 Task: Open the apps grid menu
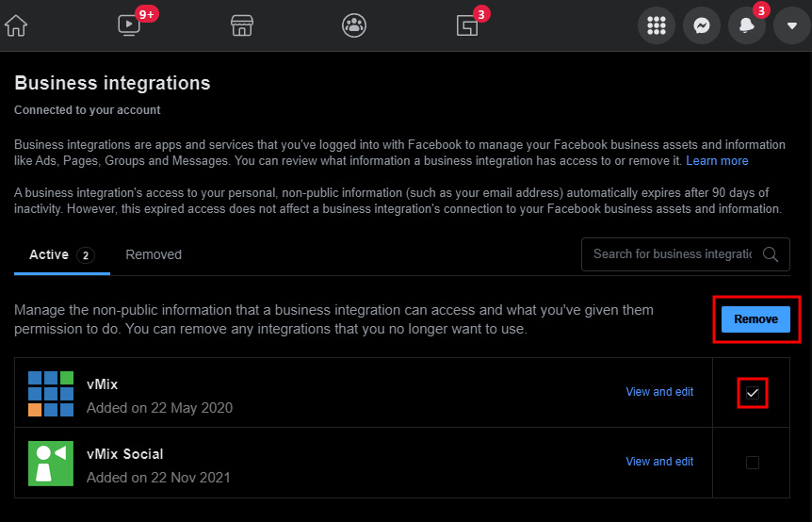[657, 25]
